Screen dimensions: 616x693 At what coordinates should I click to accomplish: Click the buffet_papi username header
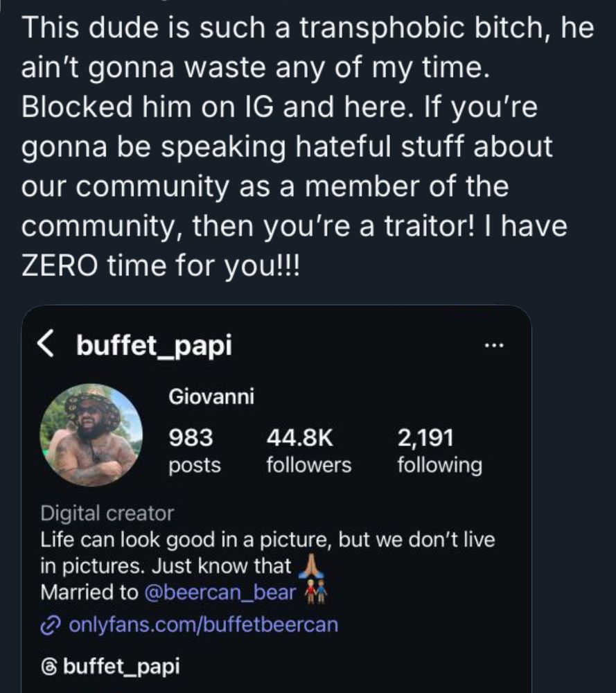click(x=154, y=345)
